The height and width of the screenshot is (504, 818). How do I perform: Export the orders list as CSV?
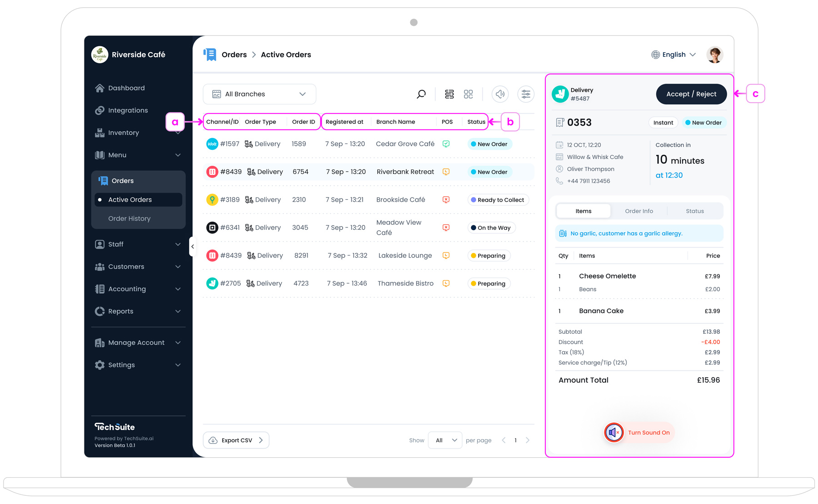tap(235, 440)
